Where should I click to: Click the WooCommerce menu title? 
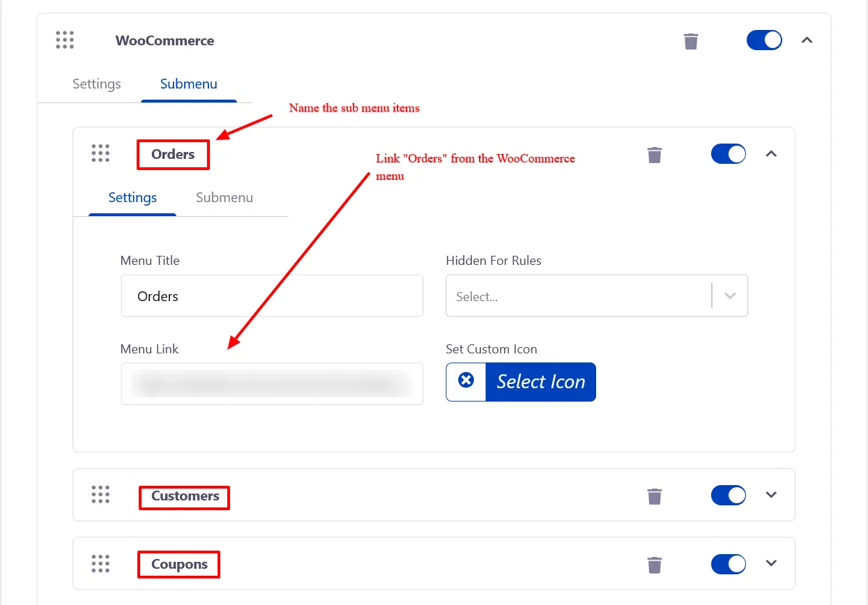click(165, 40)
